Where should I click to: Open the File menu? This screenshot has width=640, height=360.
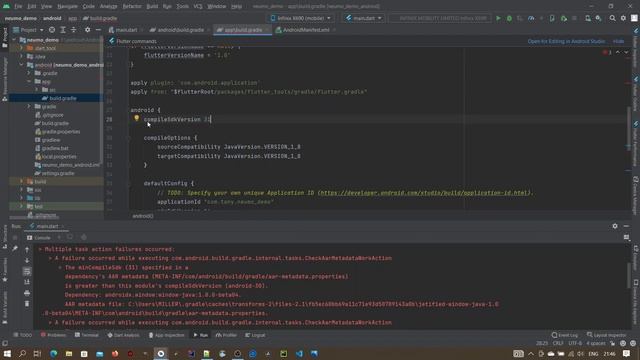click(x=18, y=6)
